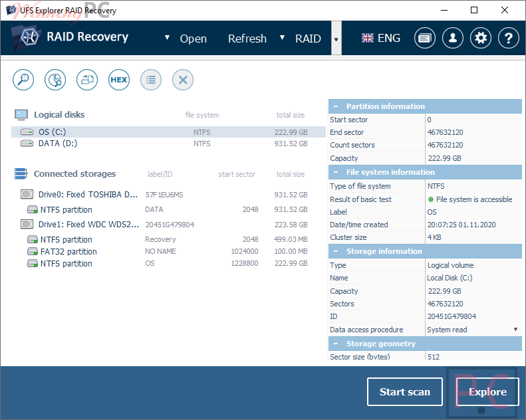The height and width of the screenshot is (420, 526).
Task: Click the scan storage magnifier icon
Action: point(23,80)
